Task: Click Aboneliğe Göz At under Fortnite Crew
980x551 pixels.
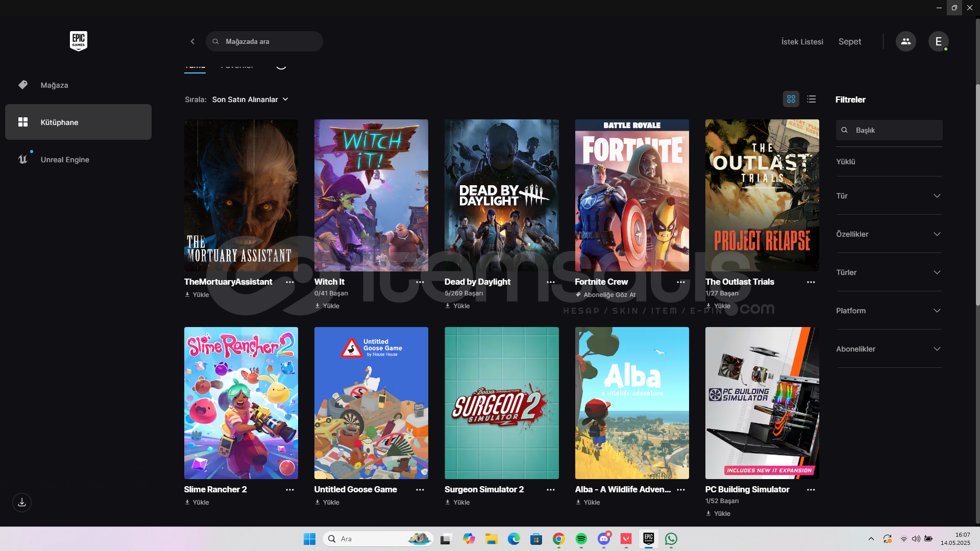Action: (605, 295)
